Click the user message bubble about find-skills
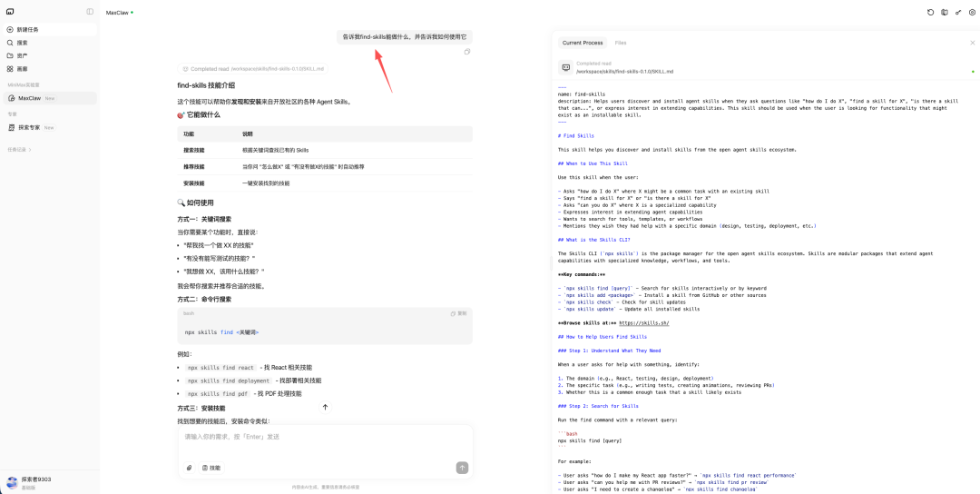 [x=405, y=37]
